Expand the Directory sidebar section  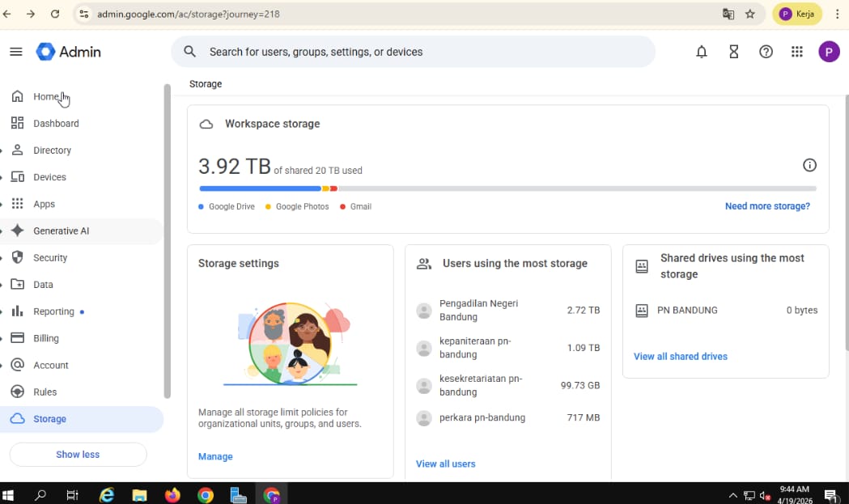click(x=52, y=150)
